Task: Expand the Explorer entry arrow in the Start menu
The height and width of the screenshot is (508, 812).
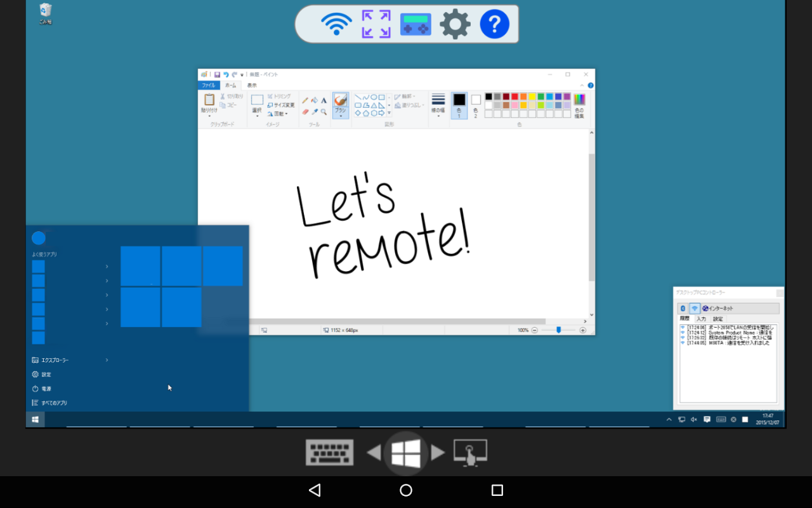Action: [107, 360]
